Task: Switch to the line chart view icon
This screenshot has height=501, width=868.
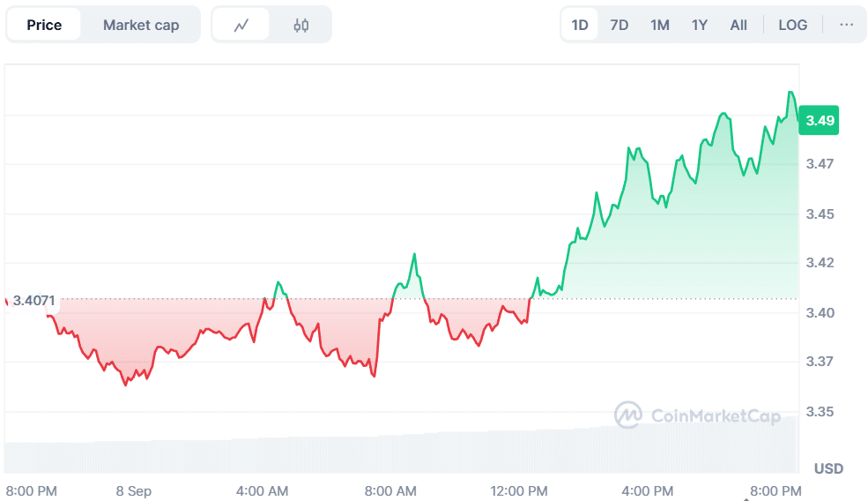Action: (x=241, y=25)
